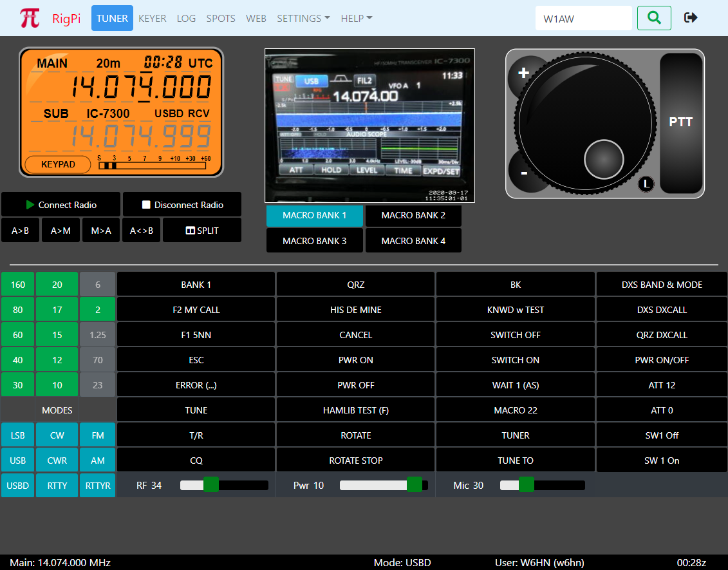728x570 pixels.
Task: Open the SETTINGS dropdown menu
Action: click(303, 19)
